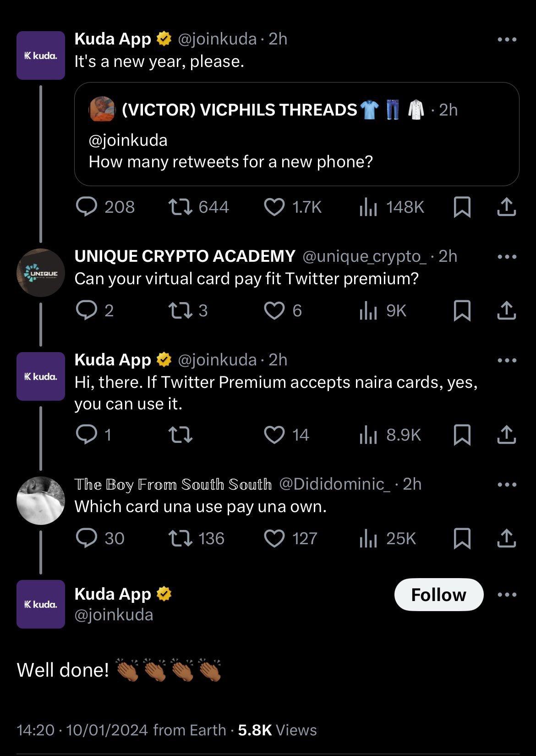Share the 'It's a new year' tweet

(x=506, y=207)
